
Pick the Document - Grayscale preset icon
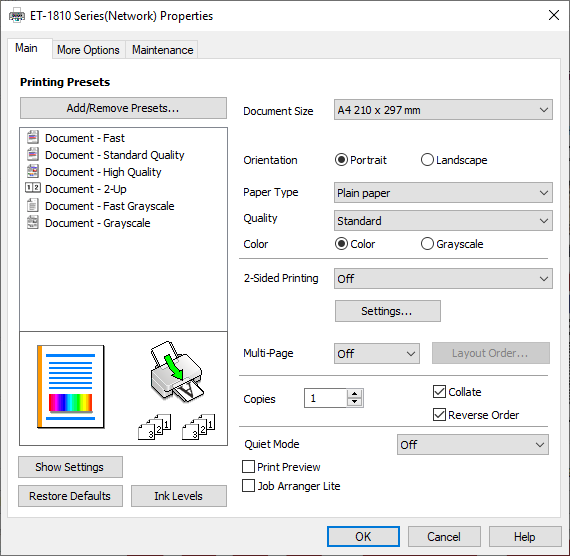(33, 222)
